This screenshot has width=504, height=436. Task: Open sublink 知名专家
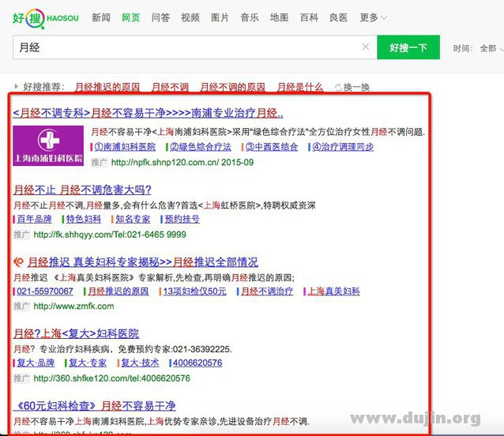click(133, 219)
